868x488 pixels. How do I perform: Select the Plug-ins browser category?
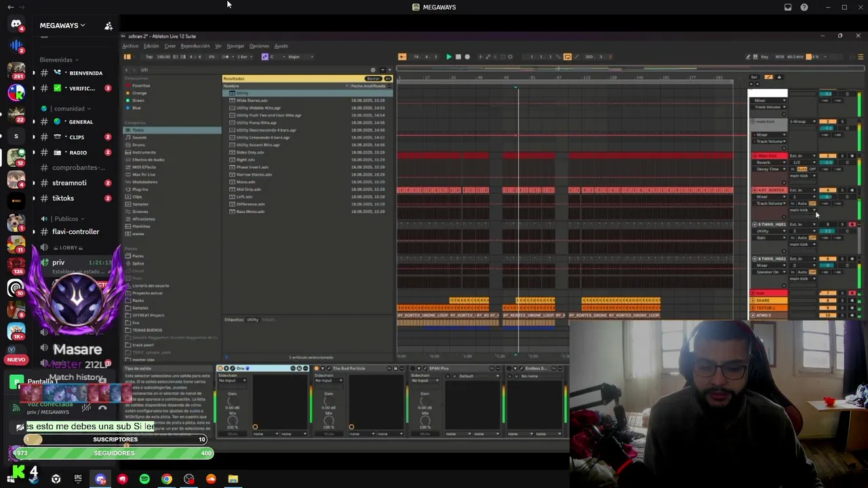(x=140, y=189)
